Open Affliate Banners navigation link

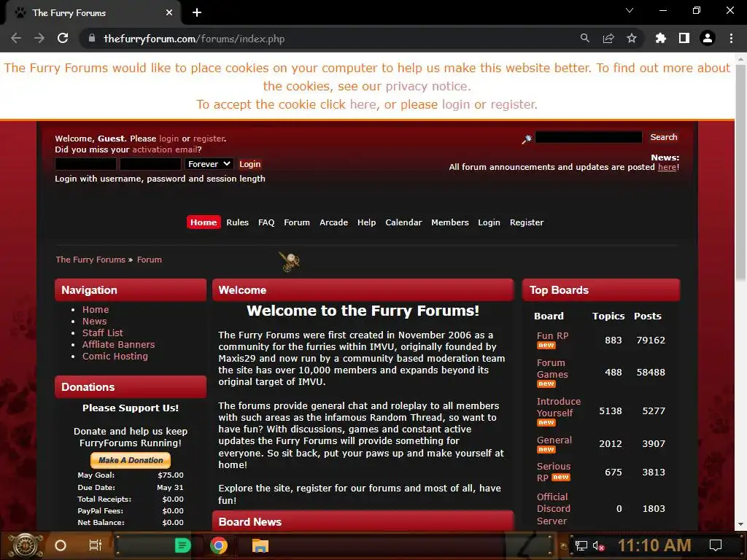[118, 344]
